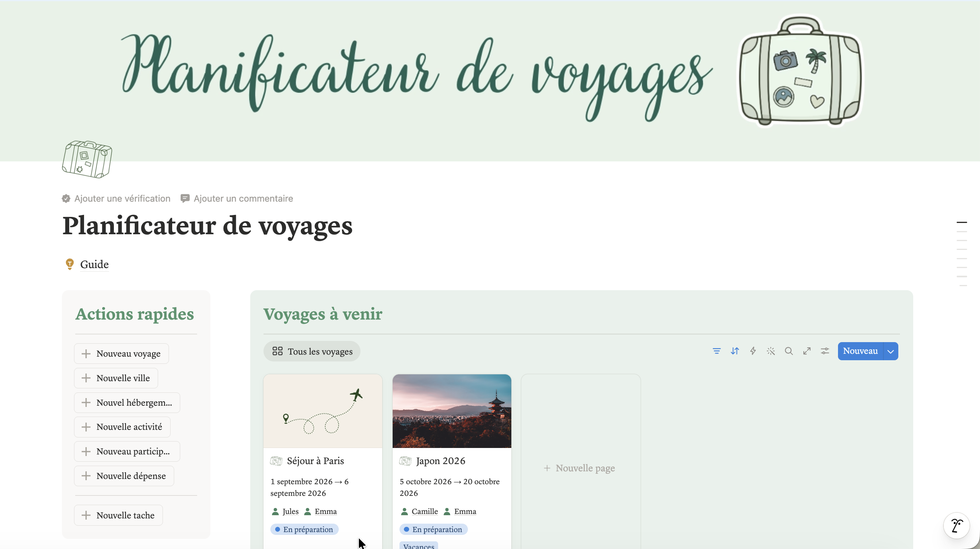Open the Japon 2026 cover photo

point(452,411)
